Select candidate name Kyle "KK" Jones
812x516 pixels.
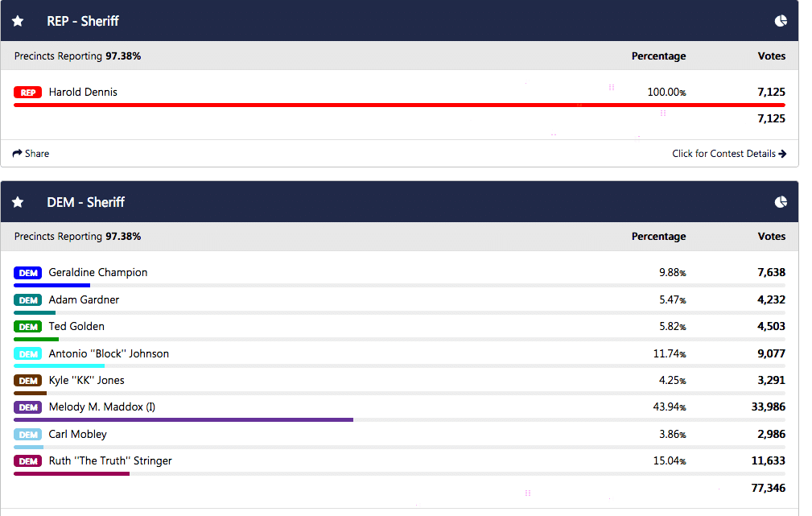[x=86, y=380]
